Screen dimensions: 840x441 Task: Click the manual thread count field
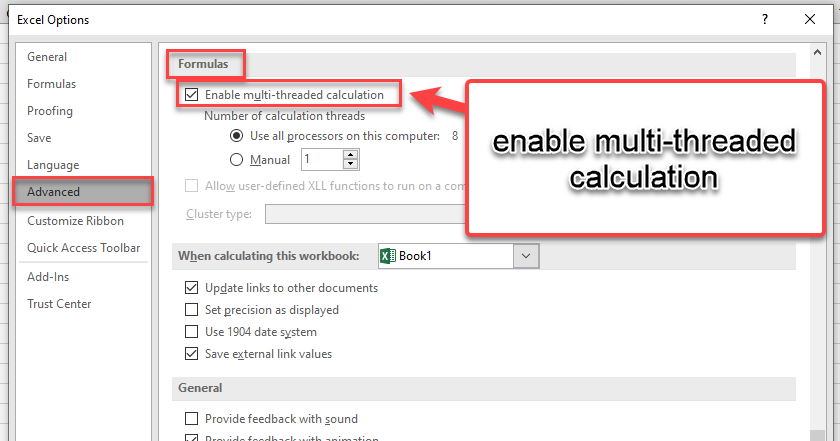point(321,160)
